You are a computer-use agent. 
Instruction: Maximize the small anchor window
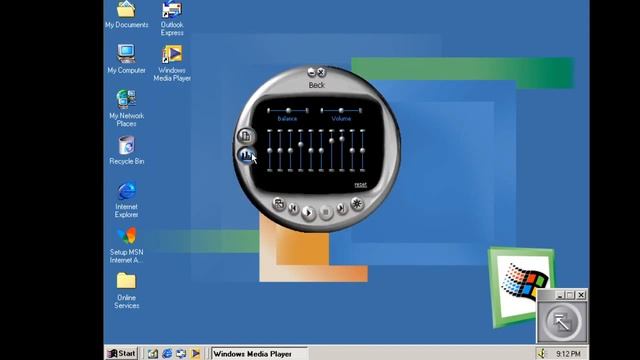(570, 295)
